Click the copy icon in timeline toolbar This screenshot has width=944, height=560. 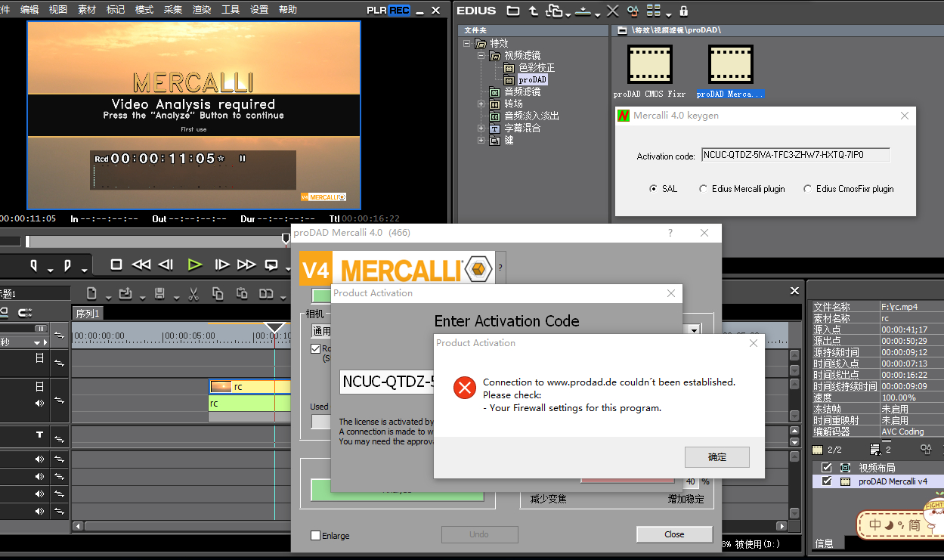point(218,293)
